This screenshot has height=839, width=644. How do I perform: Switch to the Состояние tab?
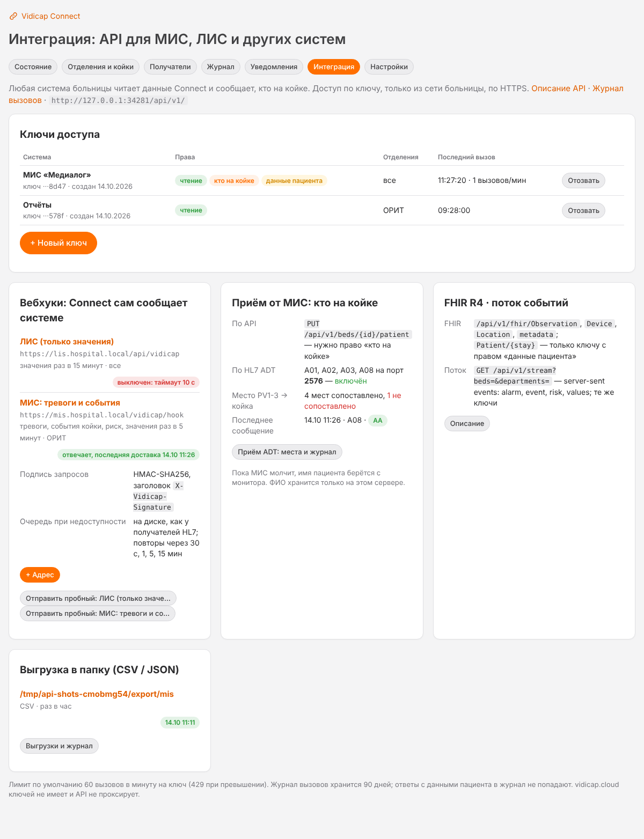click(33, 67)
